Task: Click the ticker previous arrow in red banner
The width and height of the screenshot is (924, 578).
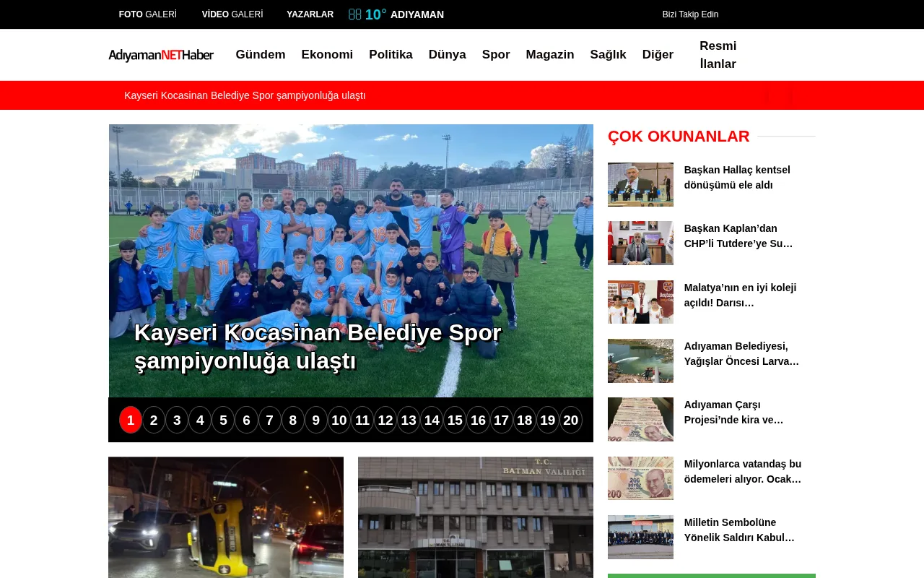Action: click(x=767, y=94)
